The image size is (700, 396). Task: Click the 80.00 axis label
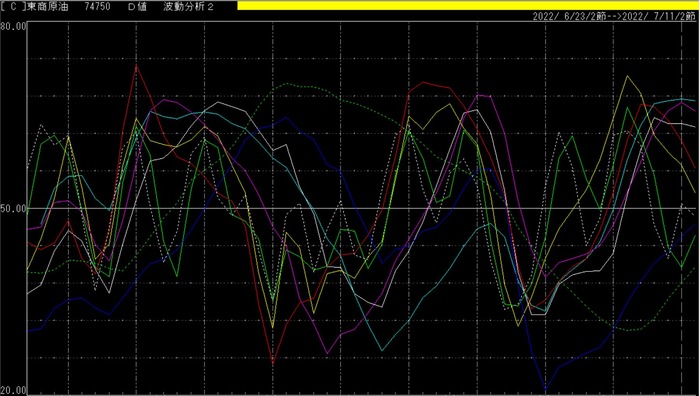13,26
